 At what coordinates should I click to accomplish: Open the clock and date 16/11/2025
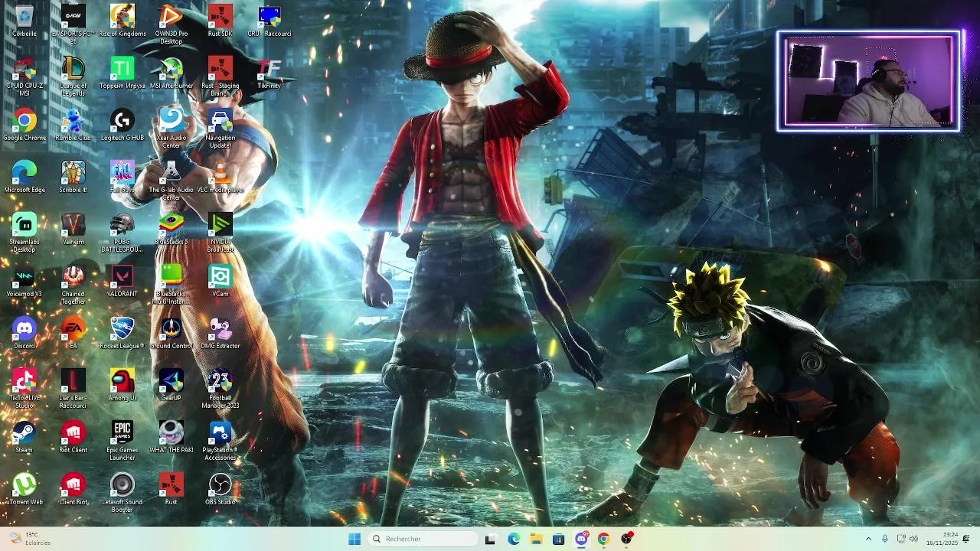tap(942, 539)
